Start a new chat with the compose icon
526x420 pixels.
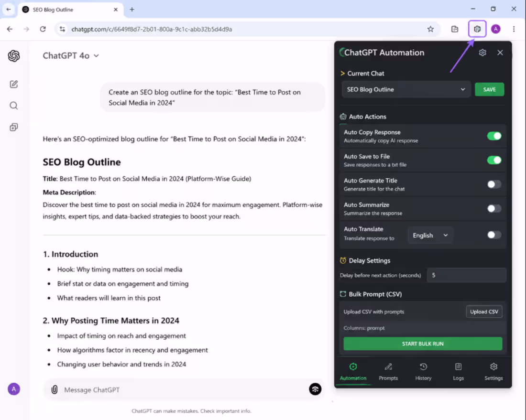point(14,84)
